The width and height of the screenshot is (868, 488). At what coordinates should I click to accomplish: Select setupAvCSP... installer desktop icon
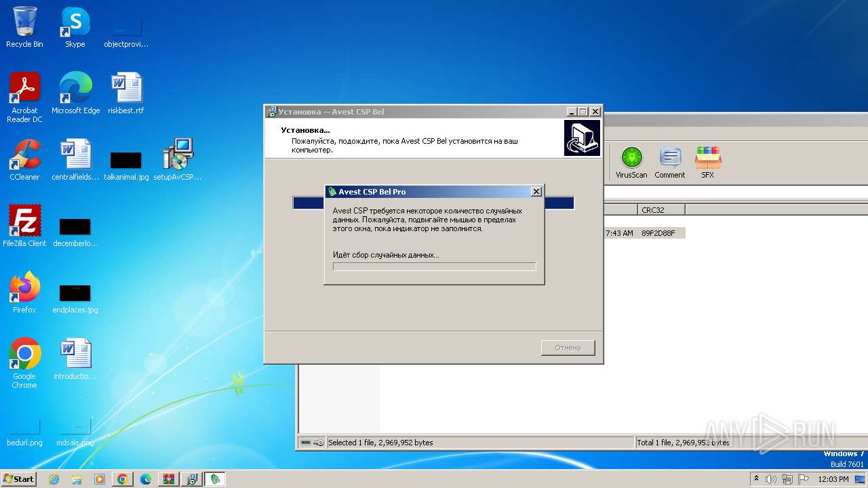point(177,160)
